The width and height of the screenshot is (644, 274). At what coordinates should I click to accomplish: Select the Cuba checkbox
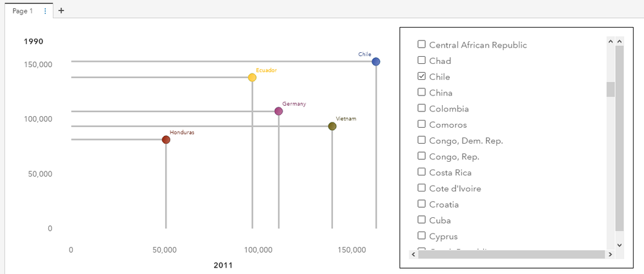pyautogui.click(x=421, y=220)
